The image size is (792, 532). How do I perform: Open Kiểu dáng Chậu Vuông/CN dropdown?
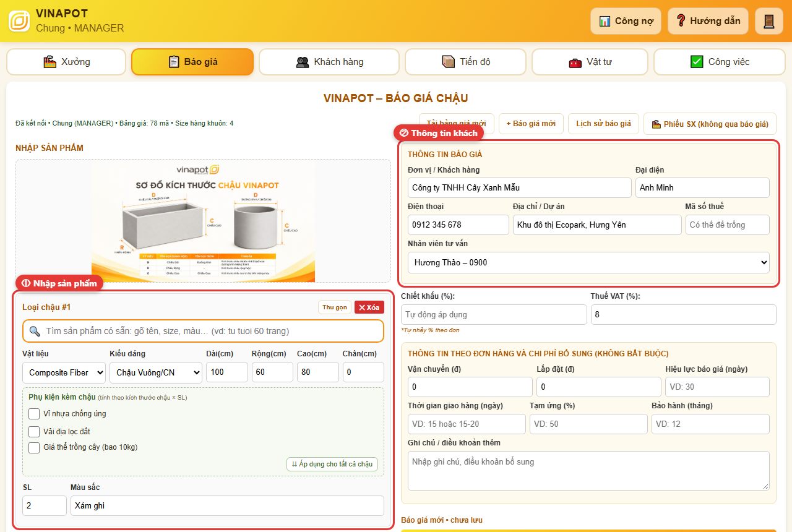[156, 372]
